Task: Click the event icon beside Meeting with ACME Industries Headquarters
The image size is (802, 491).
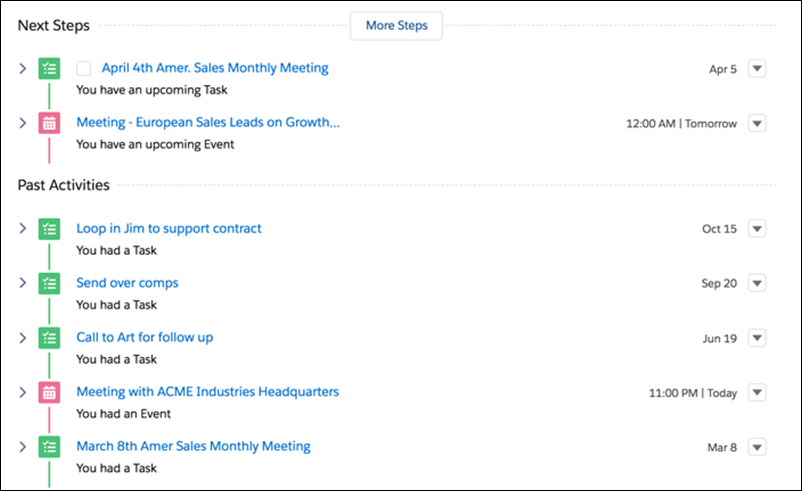Action: (x=49, y=392)
